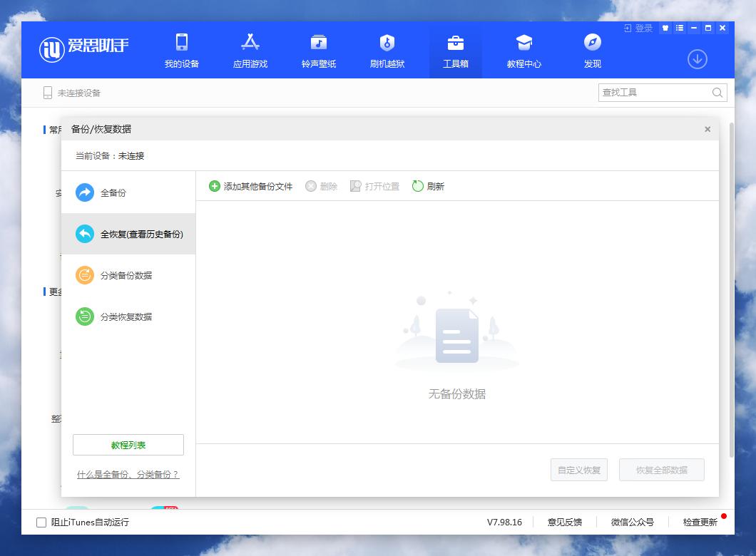Click 检查更新 in the status bar

[x=700, y=522]
